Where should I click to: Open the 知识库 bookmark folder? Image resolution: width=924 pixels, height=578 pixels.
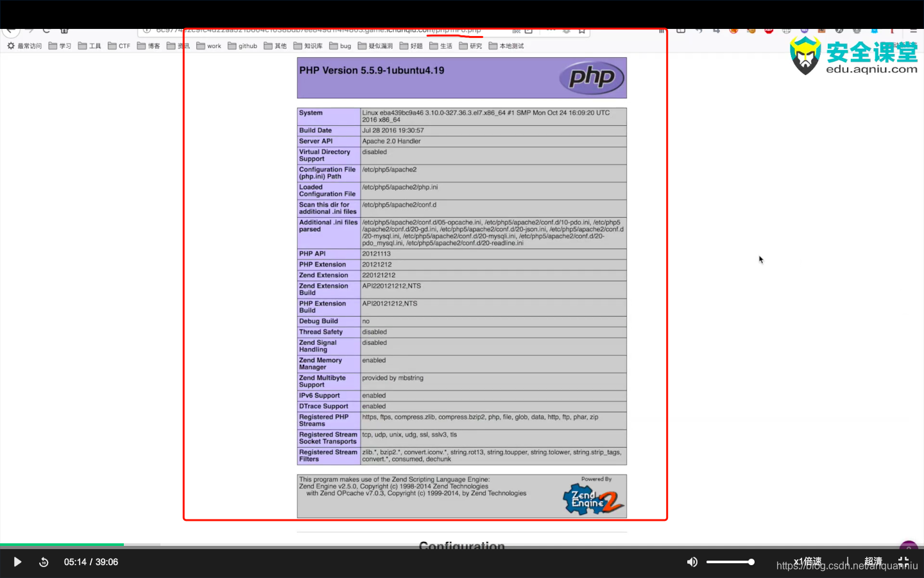click(308, 46)
